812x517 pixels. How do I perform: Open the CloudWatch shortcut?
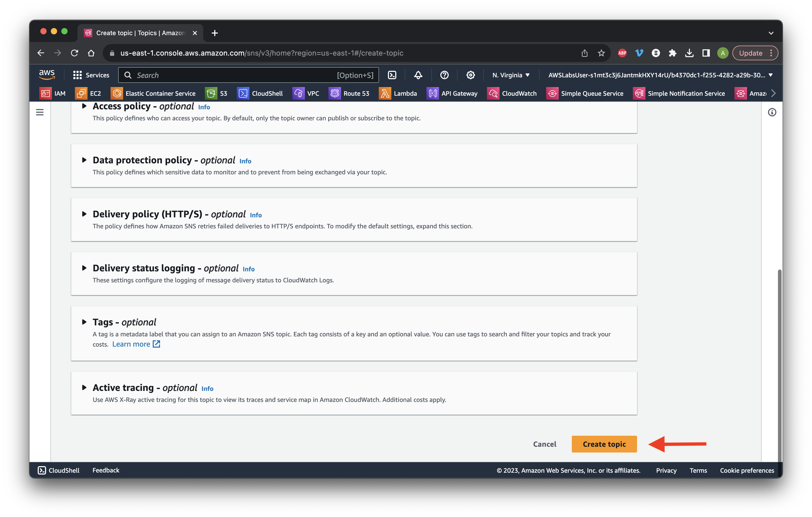tap(512, 94)
